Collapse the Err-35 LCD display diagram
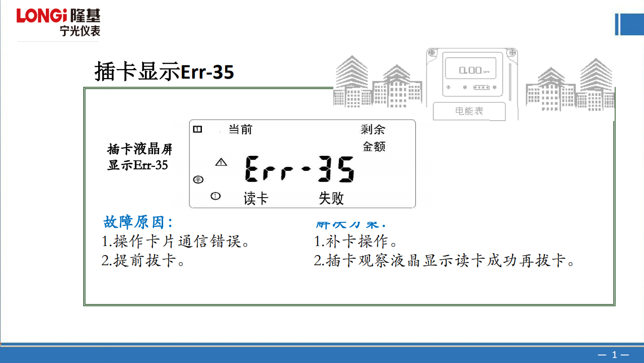The image size is (644, 363). click(x=302, y=163)
